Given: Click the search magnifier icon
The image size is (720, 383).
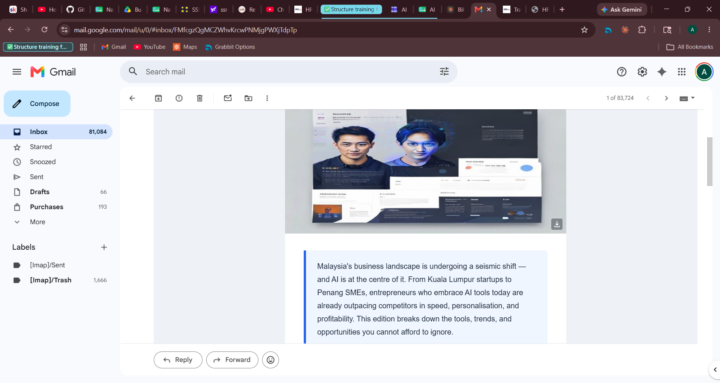Looking at the screenshot, I should pos(133,72).
